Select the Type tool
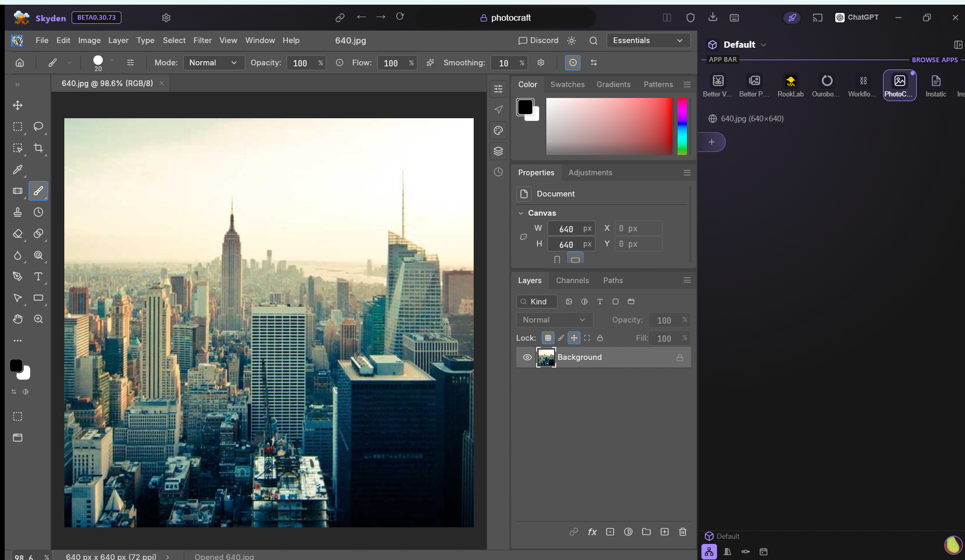Screen dimensions: 965x560 point(38,276)
